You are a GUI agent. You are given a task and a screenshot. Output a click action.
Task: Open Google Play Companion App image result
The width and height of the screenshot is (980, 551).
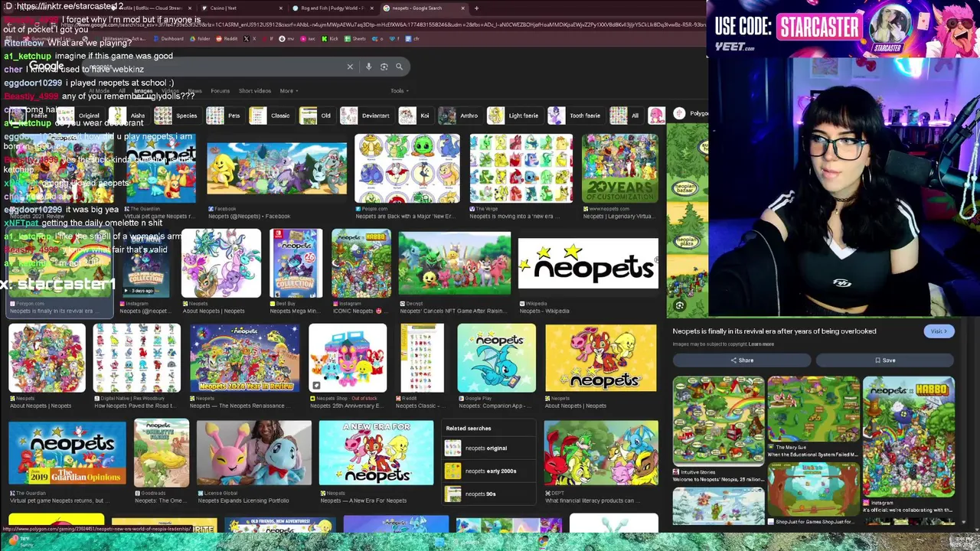click(496, 358)
